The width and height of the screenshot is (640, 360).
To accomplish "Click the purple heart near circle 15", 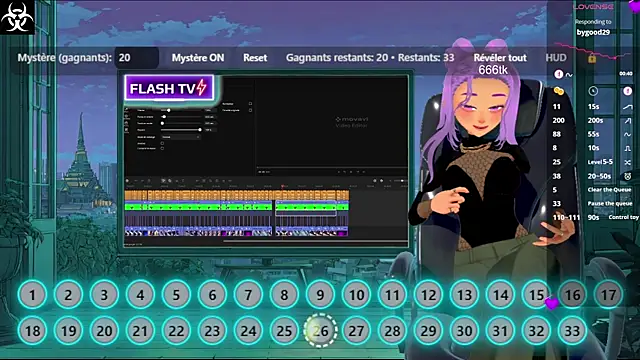I will coord(552,303).
